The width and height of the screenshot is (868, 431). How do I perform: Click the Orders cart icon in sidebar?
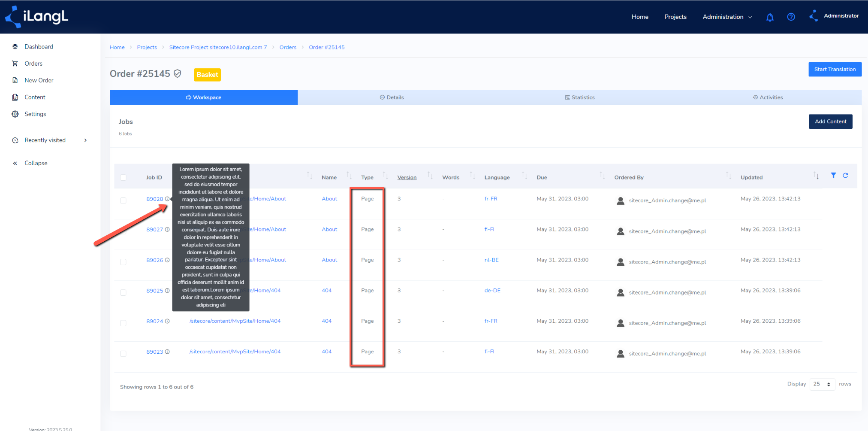[x=15, y=64]
